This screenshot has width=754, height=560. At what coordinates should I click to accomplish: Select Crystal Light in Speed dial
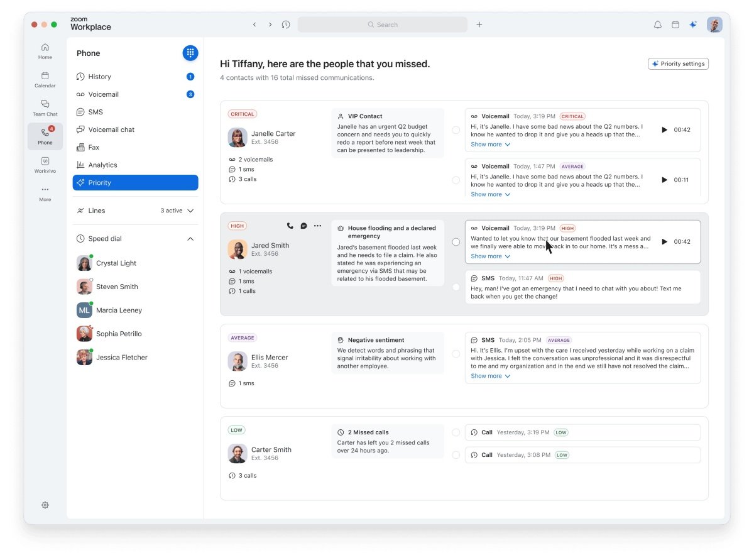coord(116,263)
